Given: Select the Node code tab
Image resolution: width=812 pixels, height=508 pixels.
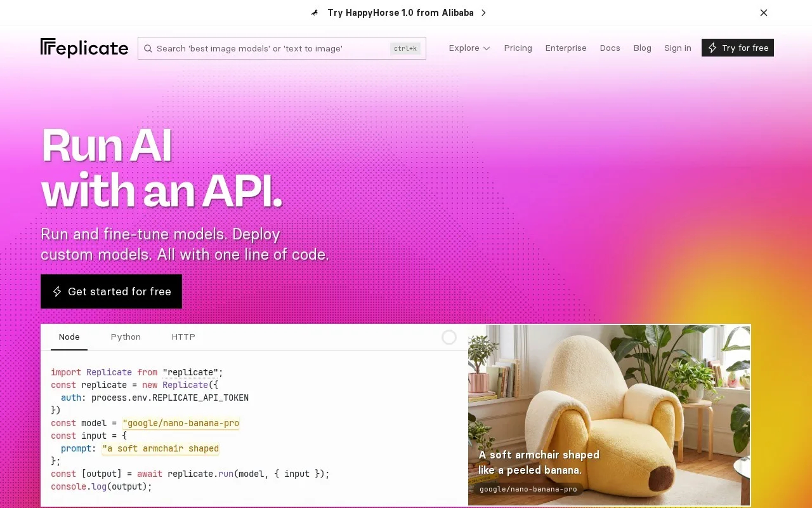Looking at the screenshot, I should click(69, 337).
